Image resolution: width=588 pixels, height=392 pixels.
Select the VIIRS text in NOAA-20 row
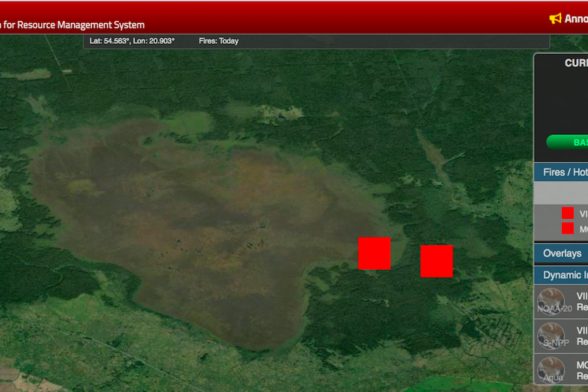pyautogui.click(x=582, y=295)
